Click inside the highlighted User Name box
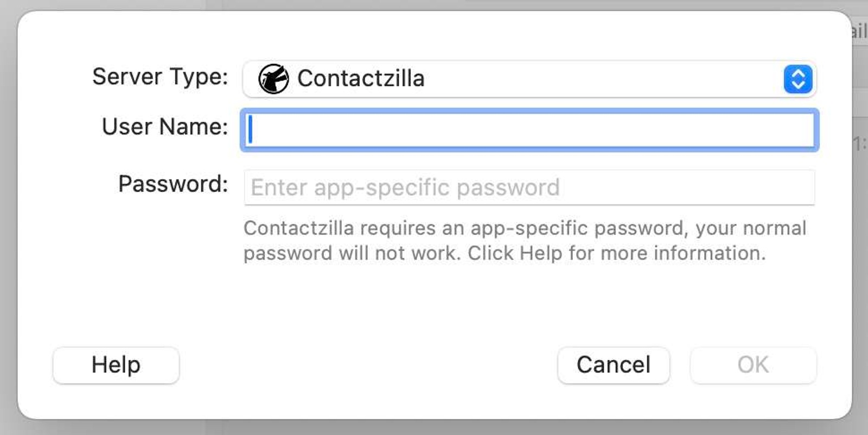 529,129
